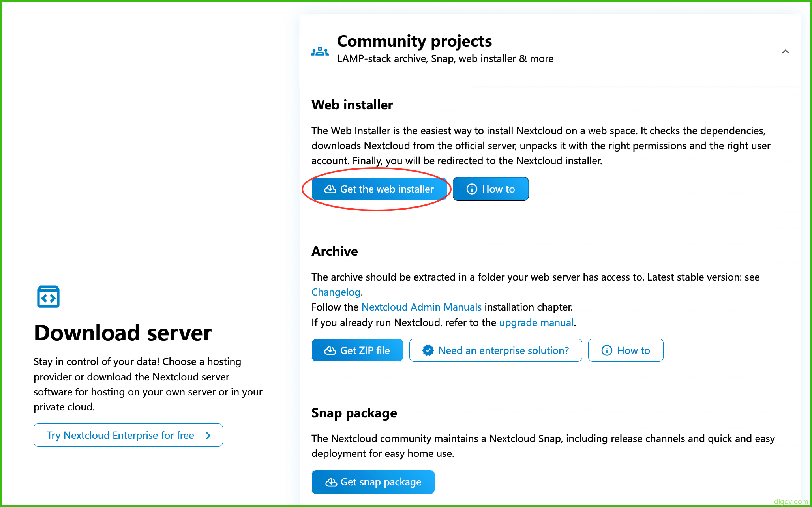Screen dimensions: 812x507
Task: Follow the upgrade manual link
Action: 536,322
